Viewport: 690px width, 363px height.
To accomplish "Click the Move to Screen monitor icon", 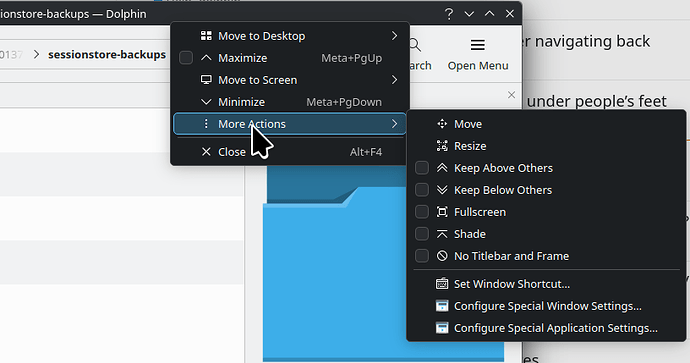I will click(x=206, y=80).
